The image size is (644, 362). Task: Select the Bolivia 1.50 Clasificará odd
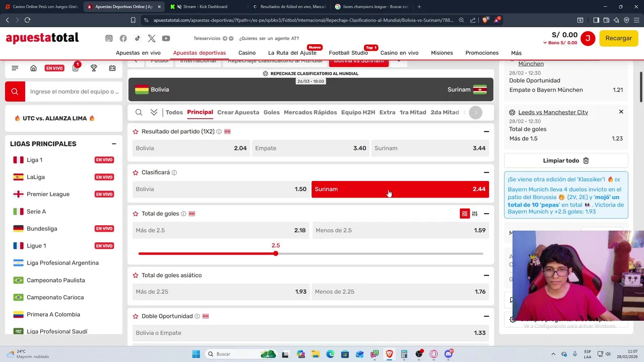pos(221,189)
